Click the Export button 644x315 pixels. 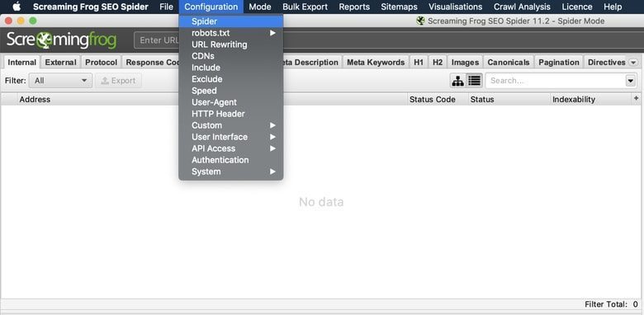click(x=118, y=81)
